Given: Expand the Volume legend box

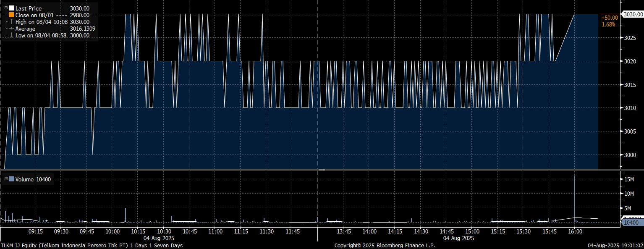Looking at the screenshot, I should pyautogui.click(x=5, y=179).
